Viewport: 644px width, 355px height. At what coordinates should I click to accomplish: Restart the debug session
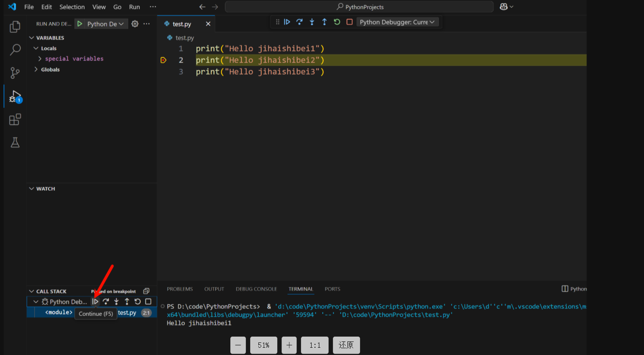337,22
